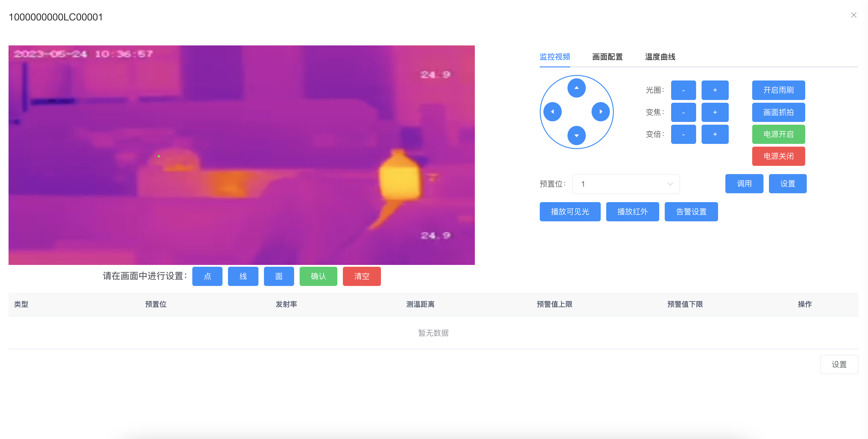Click the white 设置 button below the table
This screenshot has width=868, height=439.
839,364
